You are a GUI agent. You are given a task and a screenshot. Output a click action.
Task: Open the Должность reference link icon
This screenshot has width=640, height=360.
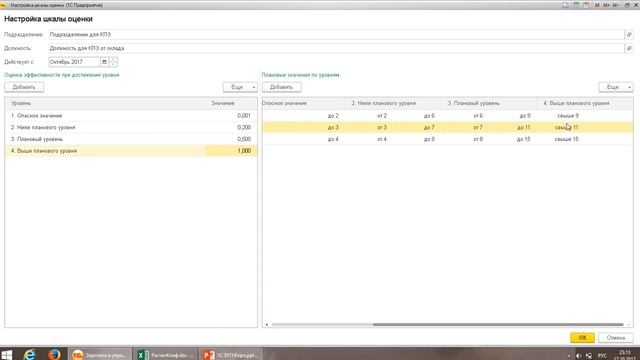pos(629,48)
